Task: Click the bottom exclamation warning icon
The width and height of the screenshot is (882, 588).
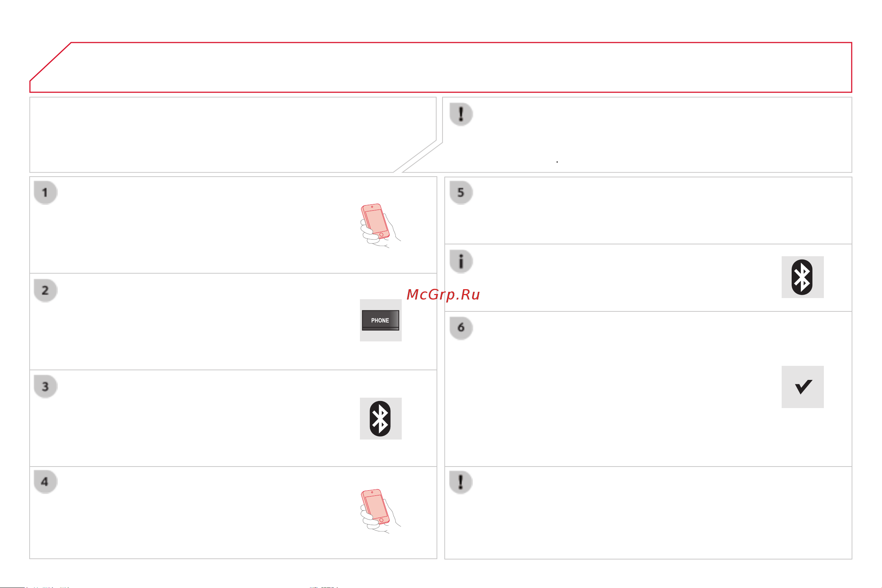Action: [x=461, y=482]
